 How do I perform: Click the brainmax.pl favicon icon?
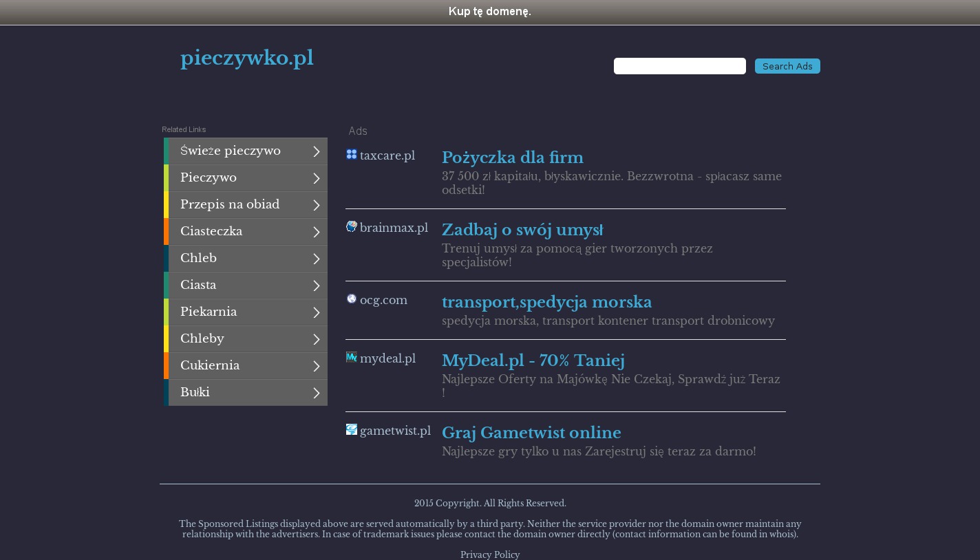click(x=352, y=227)
